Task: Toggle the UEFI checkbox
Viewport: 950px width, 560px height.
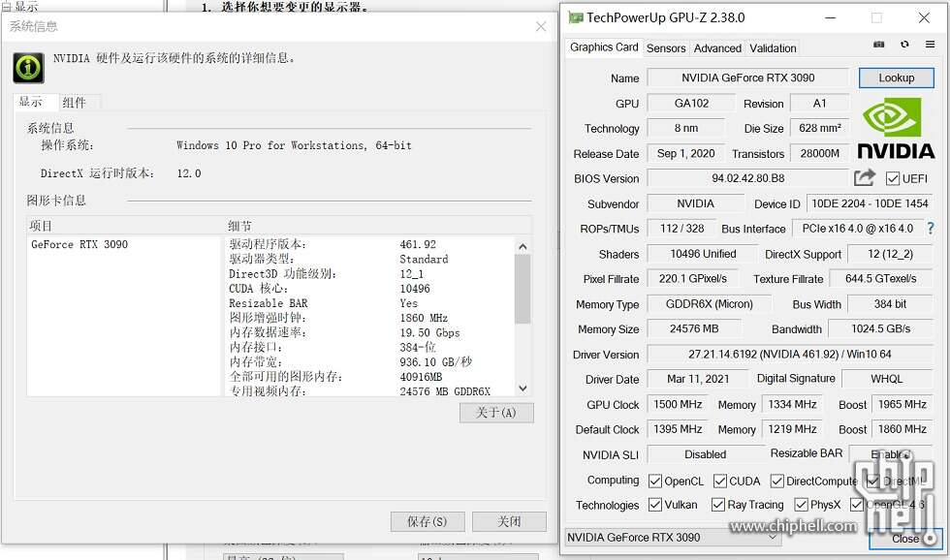Action: [893, 178]
